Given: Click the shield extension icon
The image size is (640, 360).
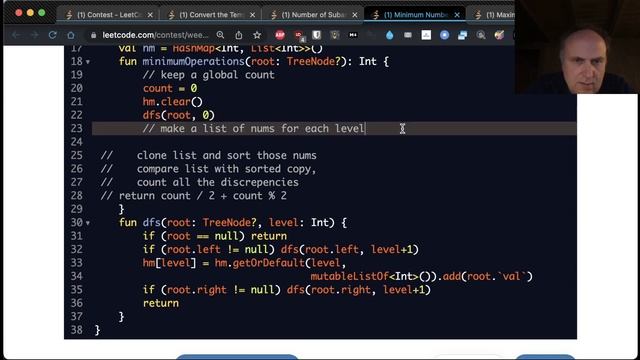Looking at the screenshot, I should 316,35.
